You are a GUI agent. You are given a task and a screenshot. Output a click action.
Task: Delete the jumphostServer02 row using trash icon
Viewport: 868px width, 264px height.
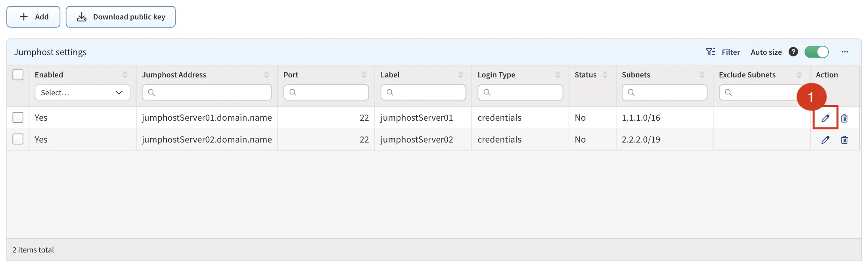click(844, 140)
